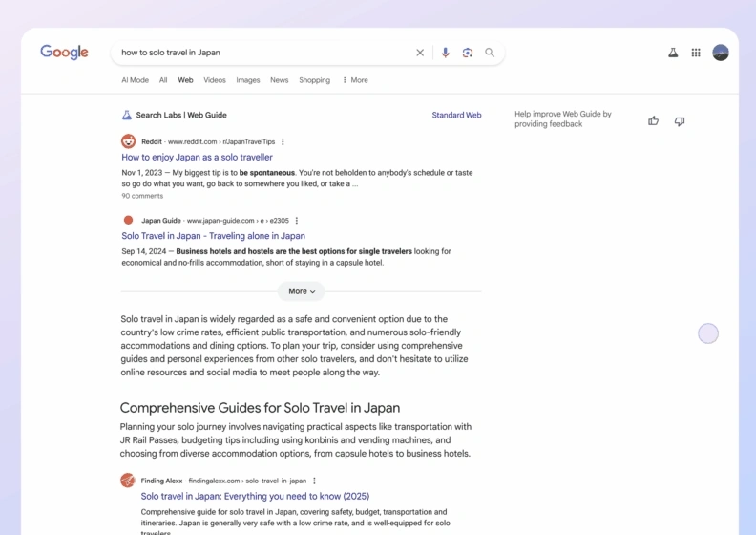Click 'Search Labs | Web Guide' label
This screenshot has width=756, height=535.
[181, 115]
